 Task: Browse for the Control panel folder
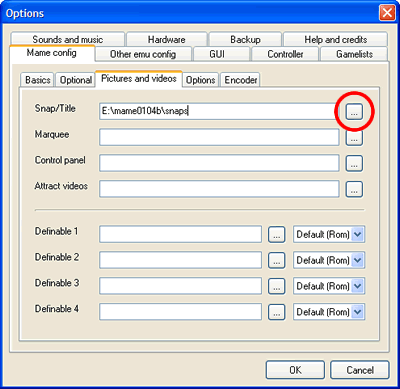click(x=354, y=163)
